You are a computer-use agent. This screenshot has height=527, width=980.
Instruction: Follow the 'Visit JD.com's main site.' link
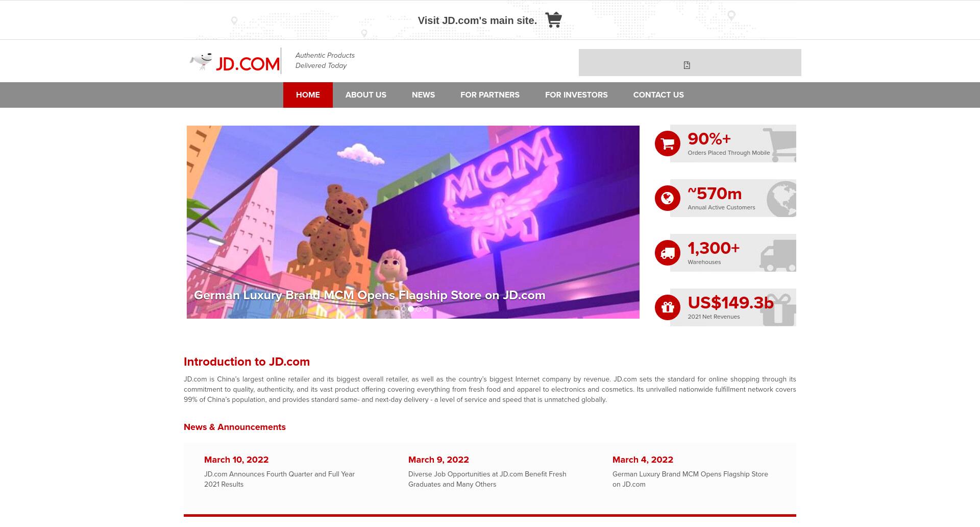tap(477, 20)
